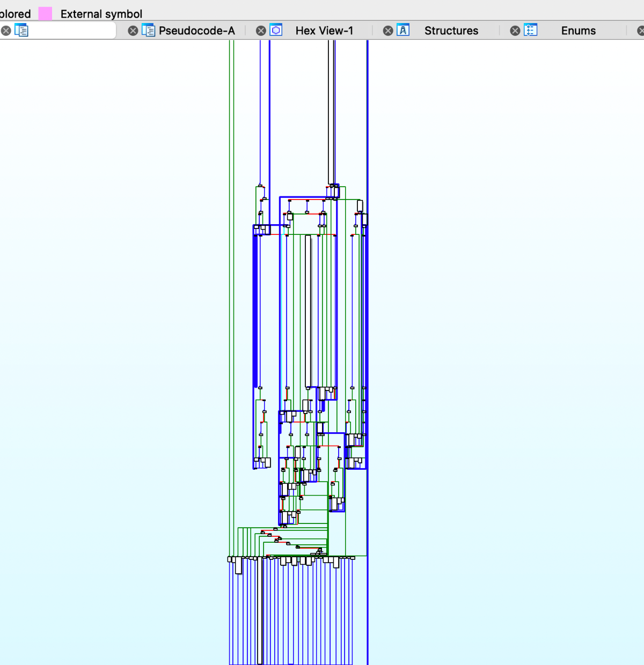Switch to the Pseudocode-A tab
The image size is (644, 665).
pos(197,31)
